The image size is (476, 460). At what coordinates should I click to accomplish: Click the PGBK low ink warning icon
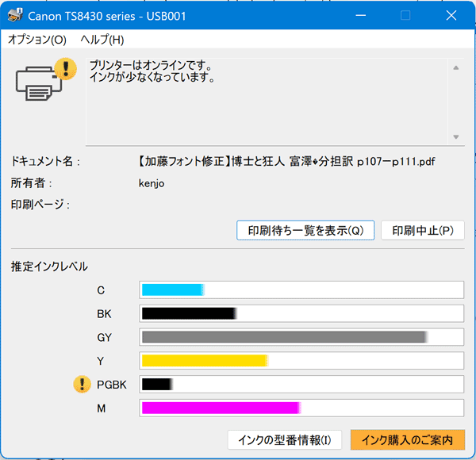coord(81,385)
